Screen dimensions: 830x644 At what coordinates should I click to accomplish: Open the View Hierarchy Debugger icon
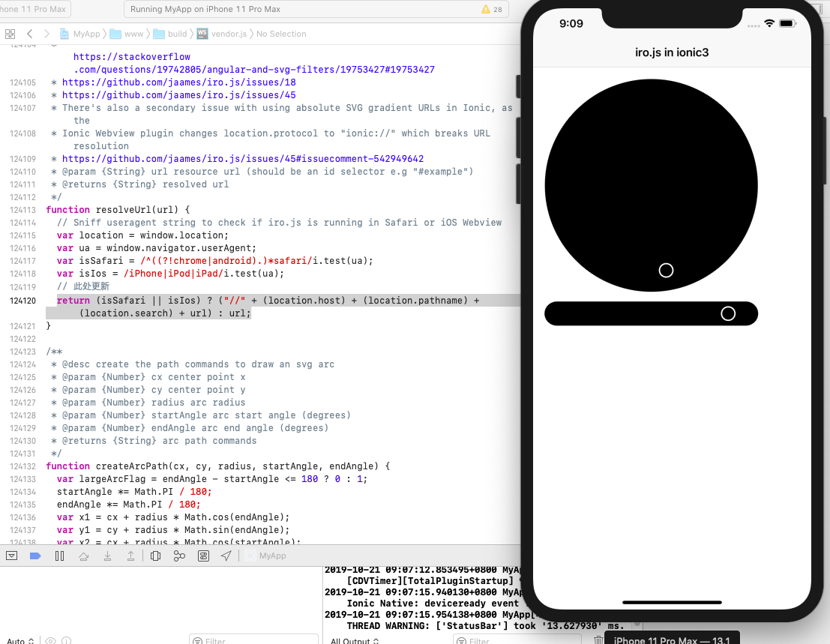click(x=155, y=556)
